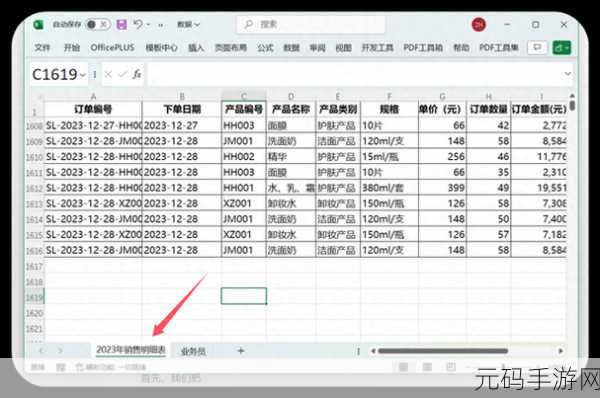Viewport: 600px width, 398px height.
Task: Click the formula Cancel X icon
Action: click(108, 74)
